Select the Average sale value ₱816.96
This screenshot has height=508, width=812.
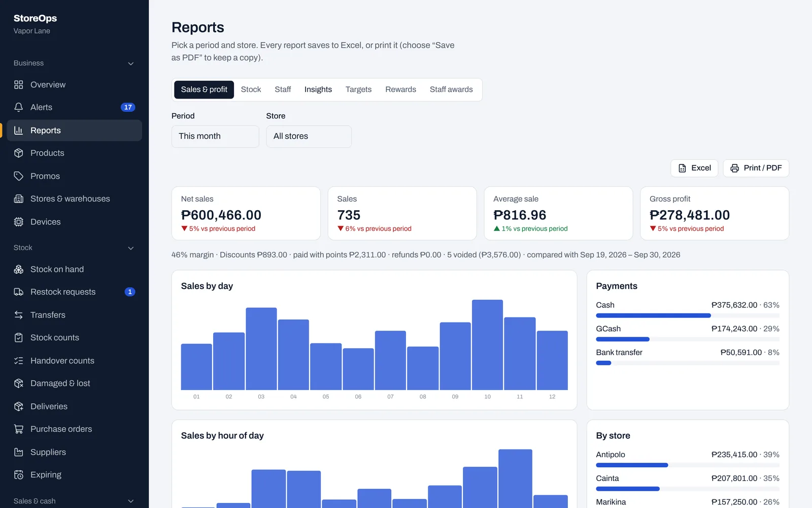click(x=520, y=215)
